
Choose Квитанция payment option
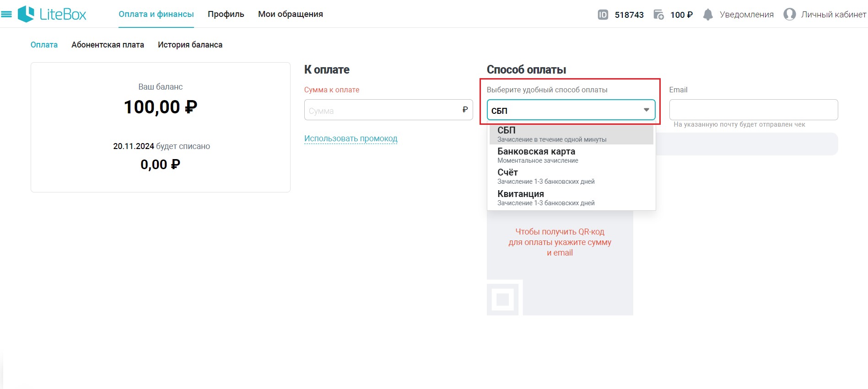click(x=571, y=197)
